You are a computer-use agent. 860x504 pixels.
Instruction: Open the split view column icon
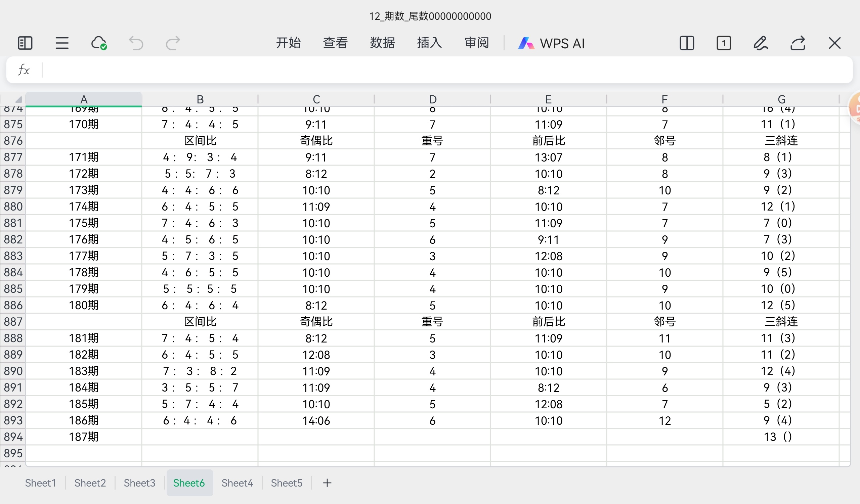tap(687, 43)
